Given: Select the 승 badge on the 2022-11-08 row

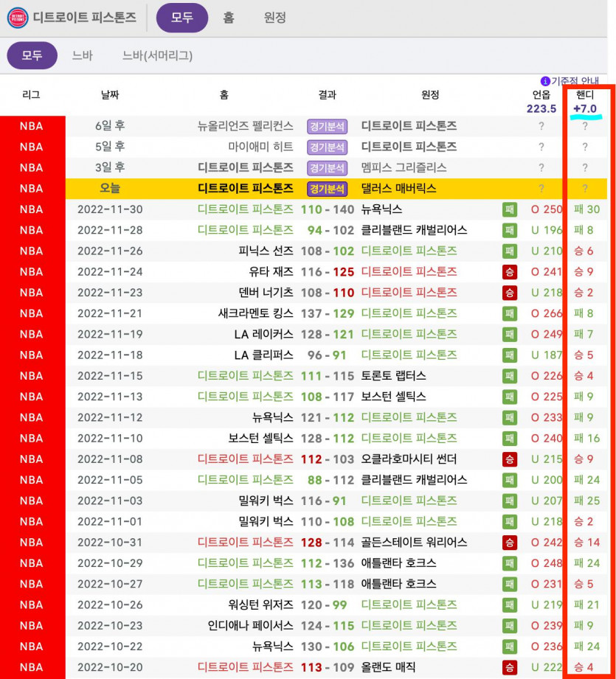Looking at the screenshot, I should (x=510, y=459).
